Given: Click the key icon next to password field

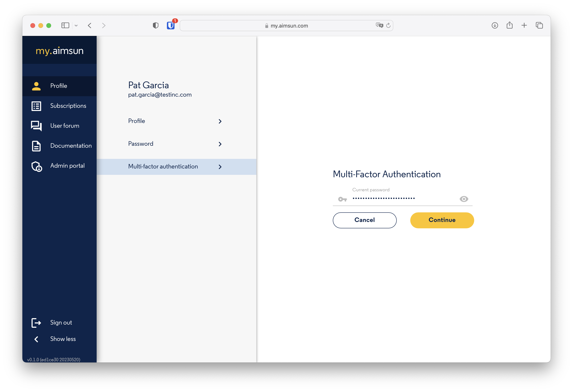Looking at the screenshot, I should [343, 199].
